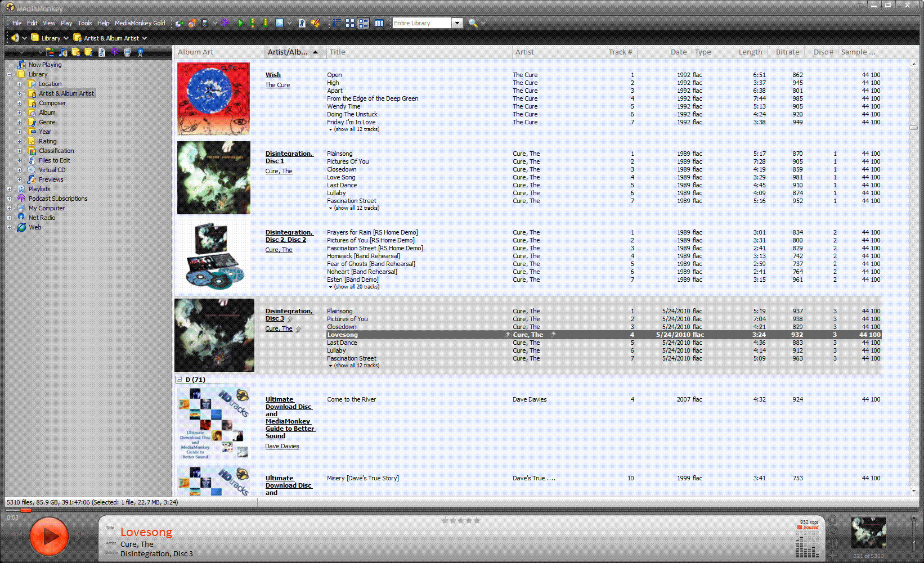
Task: Open the Play menu
Action: (66, 23)
